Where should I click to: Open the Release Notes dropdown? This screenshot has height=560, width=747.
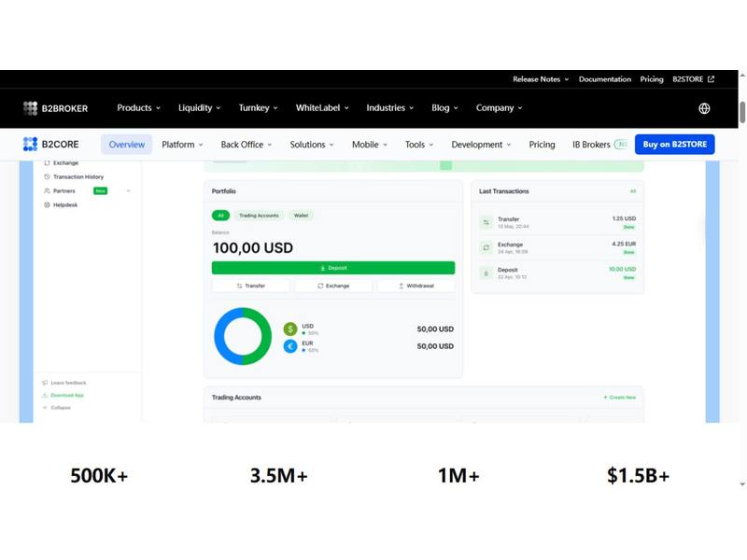[541, 79]
